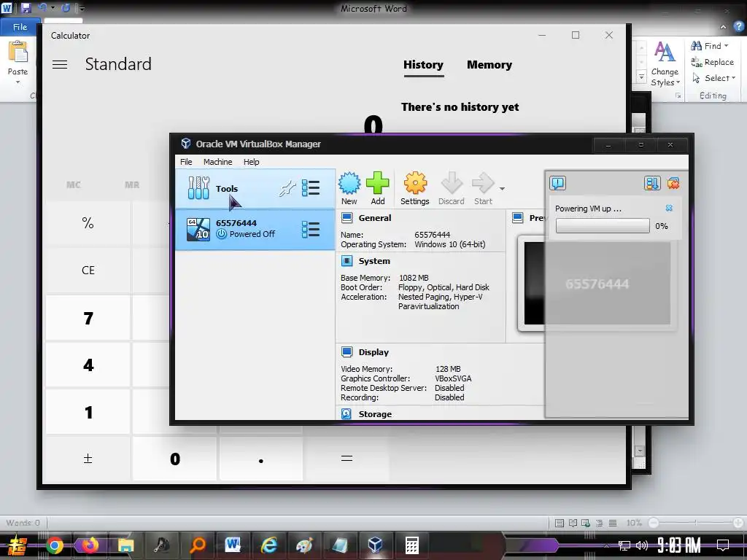
Task: Click Find in Word Editing group
Action: [x=710, y=46]
